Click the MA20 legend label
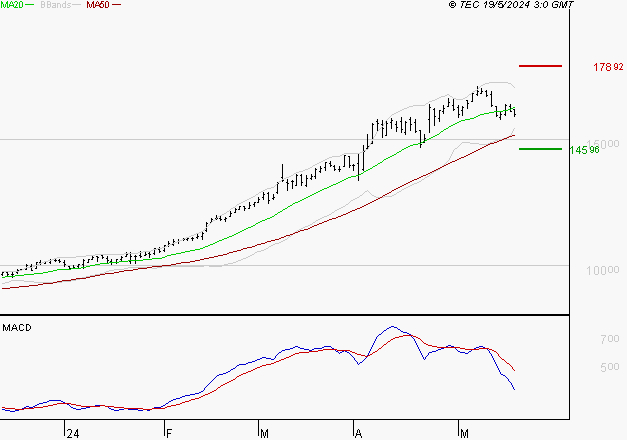Image resolution: width=627 pixels, height=440 pixels. (12, 5)
